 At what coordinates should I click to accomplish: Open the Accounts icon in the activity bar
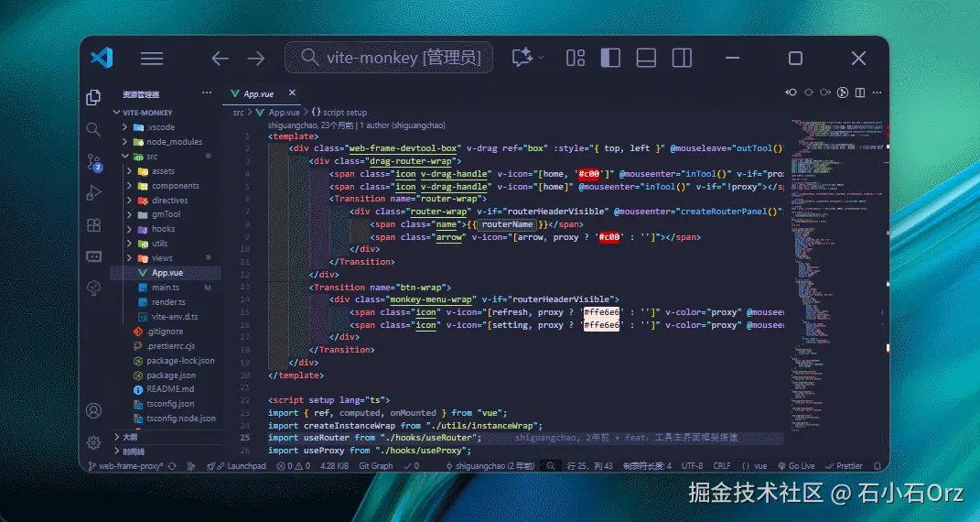[93, 410]
